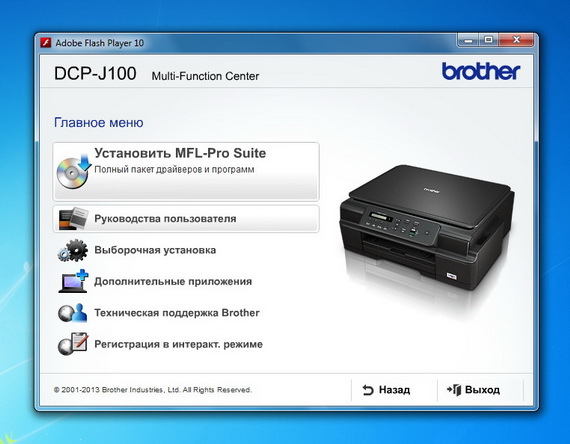Click the user manuals booklet icon
Screen dimensions: 570x444
[x=73, y=219]
